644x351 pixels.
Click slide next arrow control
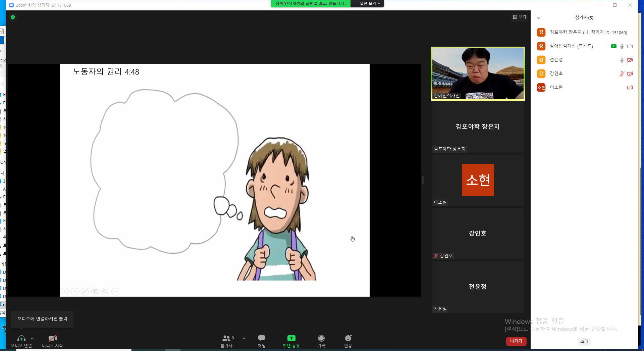75,292
